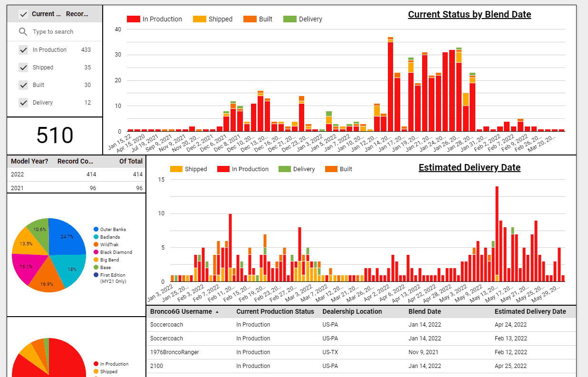Image resolution: width=588 pixels, height=377 pixels.
Task: Click $occercoach row with Feb 13, 2022 delivery
Action: coord(361,338)
